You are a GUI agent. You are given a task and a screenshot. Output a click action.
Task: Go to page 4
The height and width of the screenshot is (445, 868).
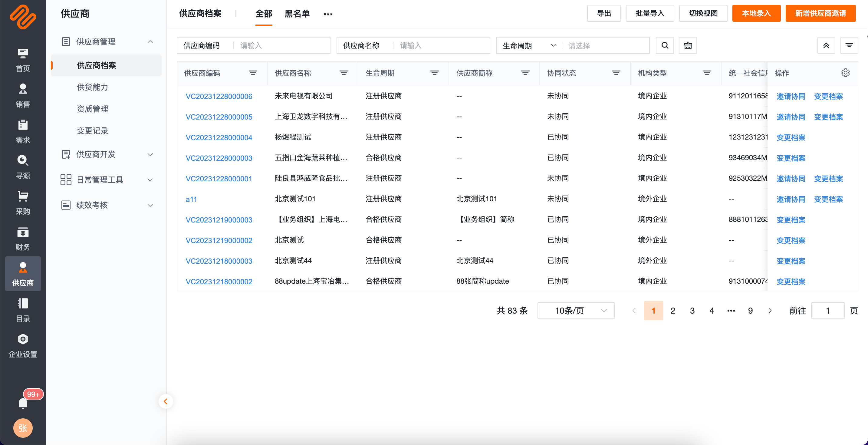pyautogui.click(x=711, y=311)
